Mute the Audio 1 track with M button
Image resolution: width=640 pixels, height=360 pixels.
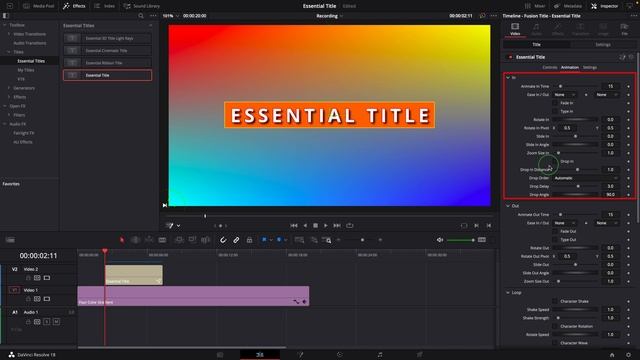coord(56,322)
